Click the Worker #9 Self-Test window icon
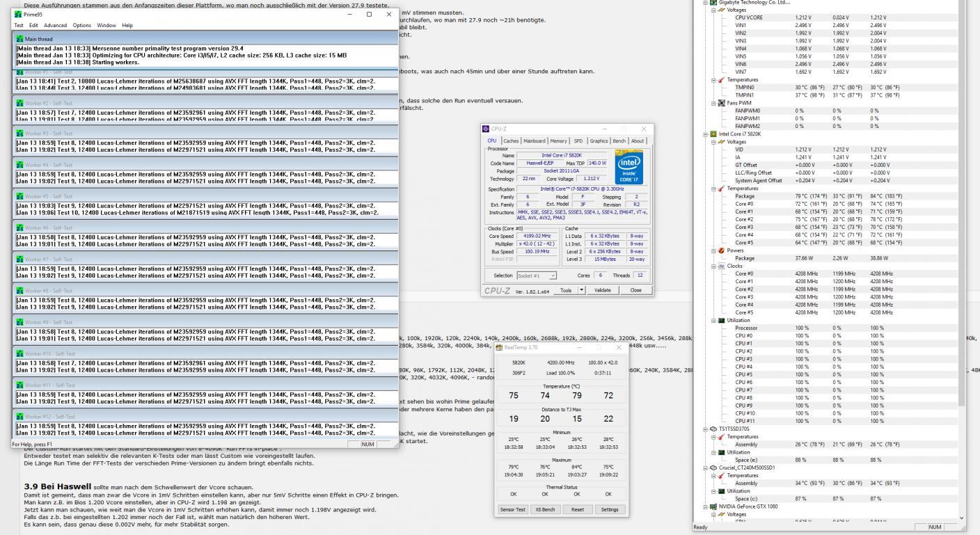Image resolution: width=980 pixels, height=535 pixels. click(20, 322)
